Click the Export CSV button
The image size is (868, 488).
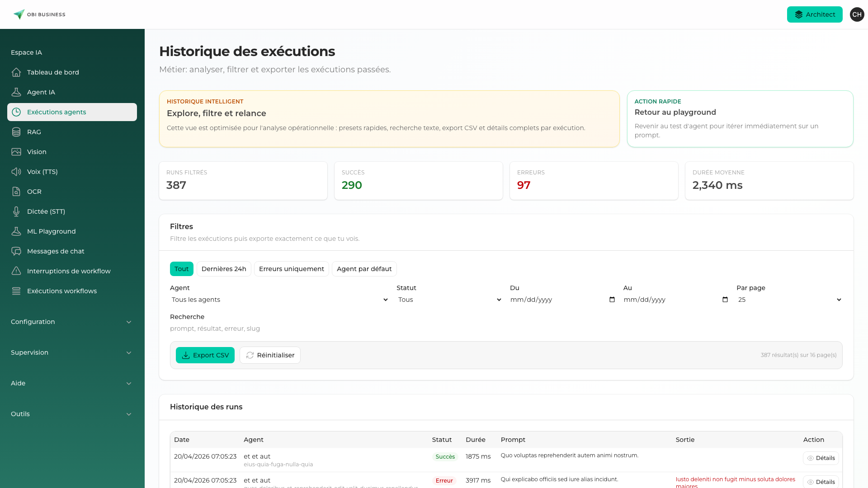point(205,355)
